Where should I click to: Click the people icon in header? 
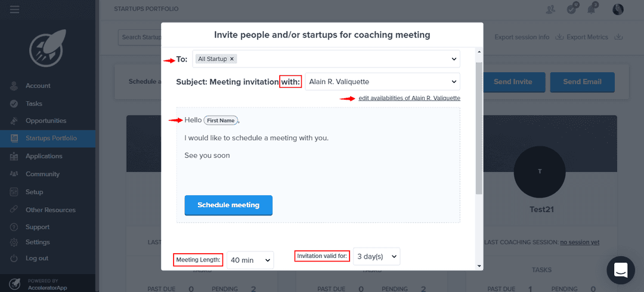point(550,9)
